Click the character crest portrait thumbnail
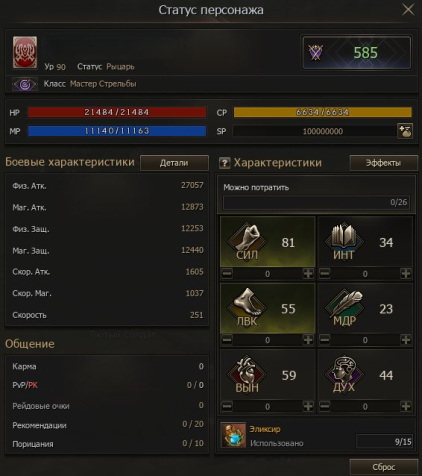This screenshot has height=476, width=422. 25,52
